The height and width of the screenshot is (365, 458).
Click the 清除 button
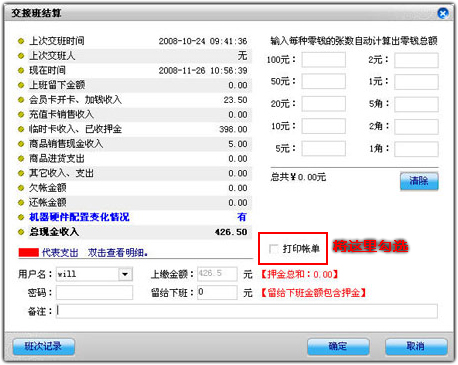(x=419, y=181)
